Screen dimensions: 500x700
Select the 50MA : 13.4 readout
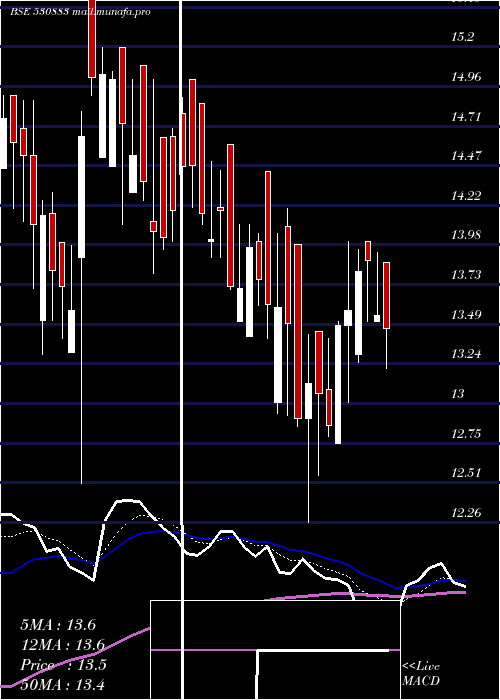click(x=62, y=684)
